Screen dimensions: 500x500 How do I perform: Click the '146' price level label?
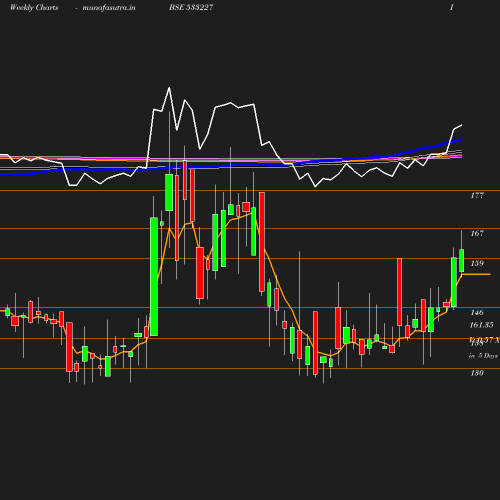tap(477, 312)
